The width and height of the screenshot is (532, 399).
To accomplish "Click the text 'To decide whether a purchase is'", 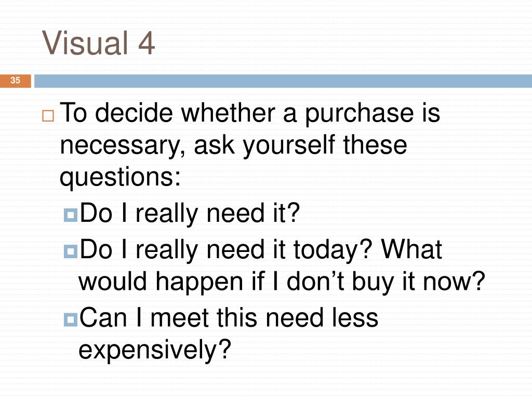I will point(250,114).
